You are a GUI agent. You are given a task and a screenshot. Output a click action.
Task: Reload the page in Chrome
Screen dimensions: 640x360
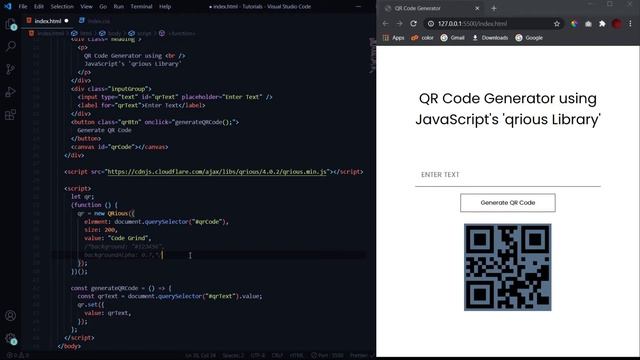tap(413, 24)
